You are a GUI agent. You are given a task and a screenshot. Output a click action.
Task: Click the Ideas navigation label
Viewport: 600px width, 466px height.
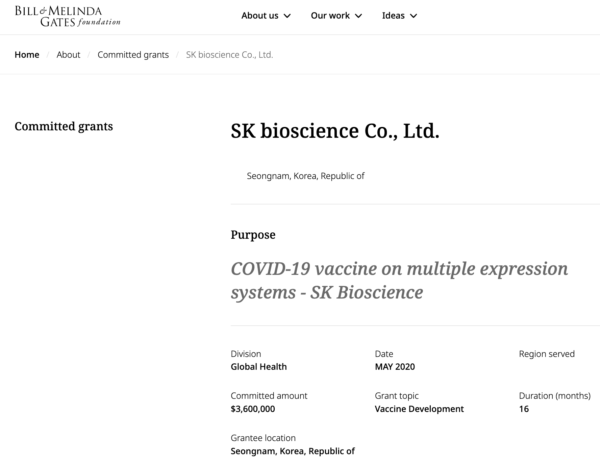393,16
